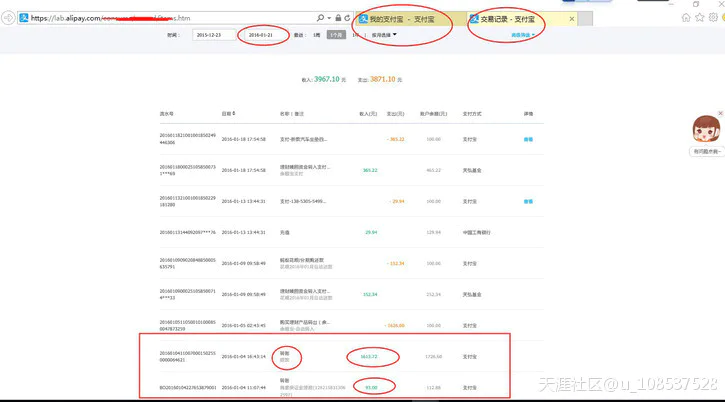Close the customer service avatar widget

(720, 113)
